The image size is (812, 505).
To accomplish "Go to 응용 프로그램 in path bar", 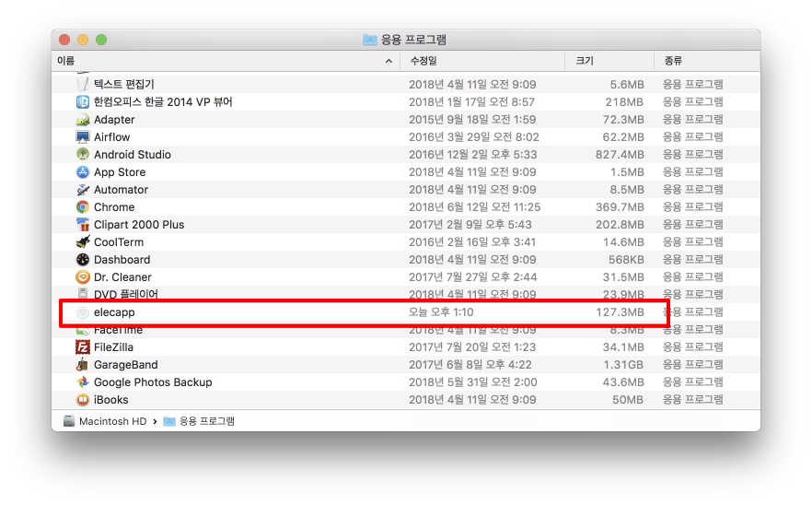I will 206,421.
